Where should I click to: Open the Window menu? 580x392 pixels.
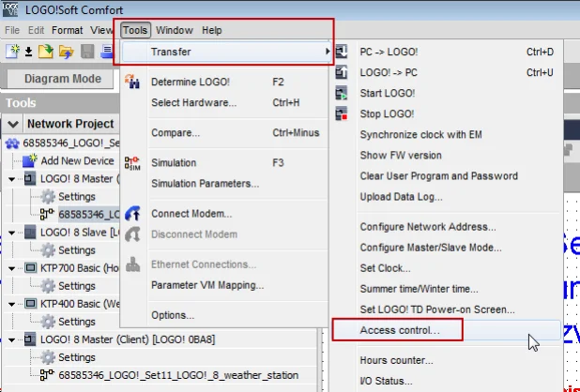tap(174, 30)
